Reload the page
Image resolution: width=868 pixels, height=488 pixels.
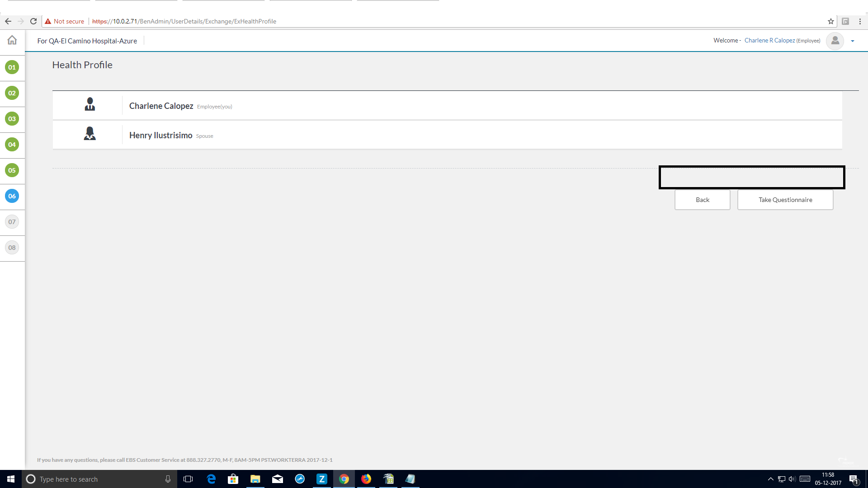(33, 21)
